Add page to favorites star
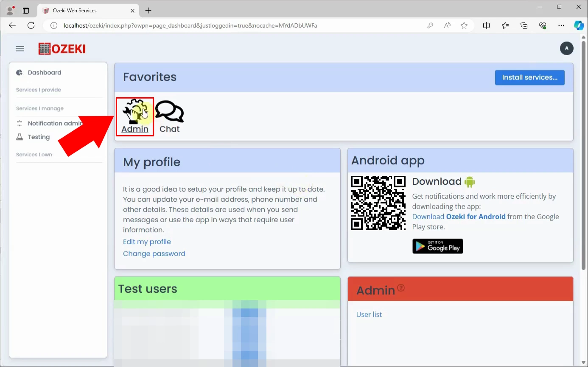Viewport: 588px width, 367px height. pos(464,25)
